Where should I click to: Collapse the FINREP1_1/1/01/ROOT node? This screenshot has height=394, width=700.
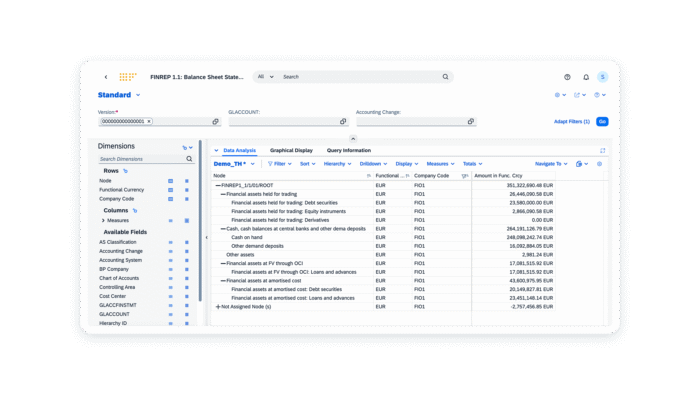[218, 185]
